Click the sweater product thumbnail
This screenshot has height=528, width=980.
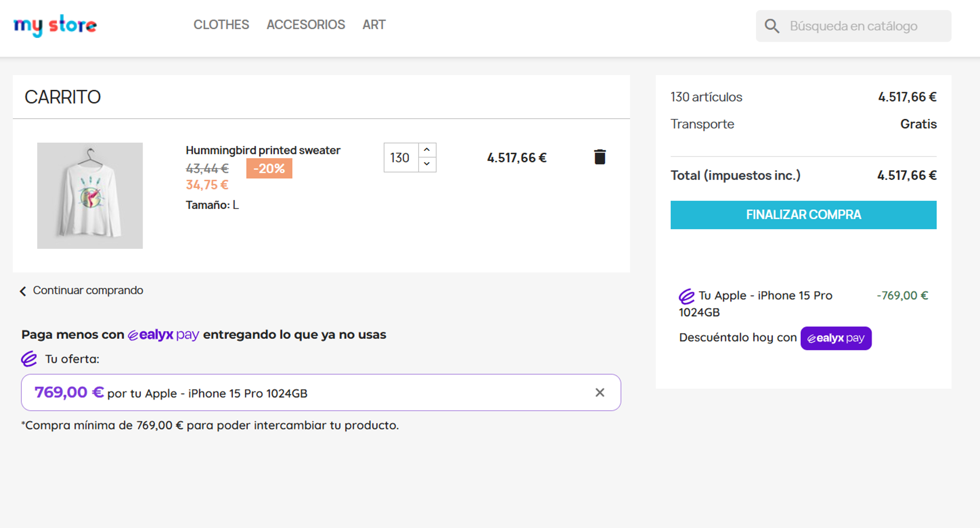[x=90, y=195]
